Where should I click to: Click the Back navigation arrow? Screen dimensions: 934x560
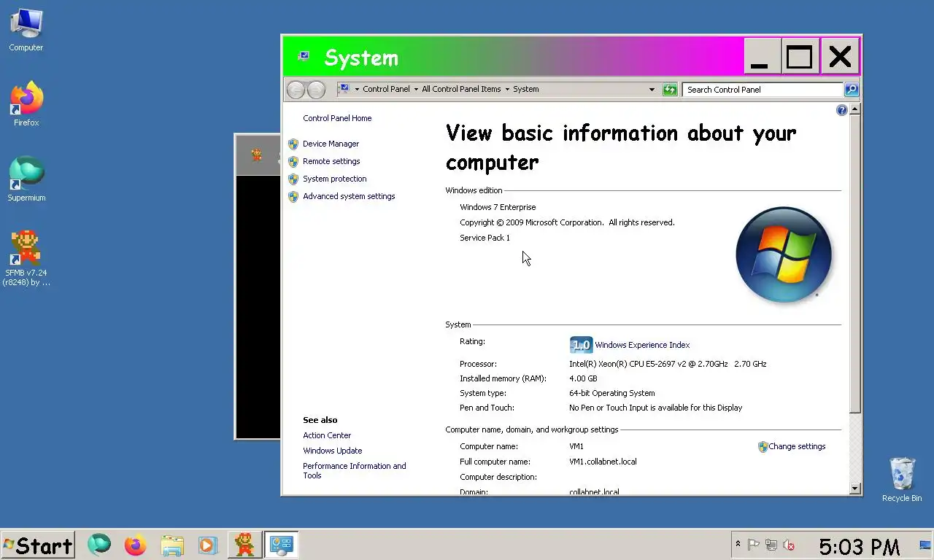click(296, 90)
